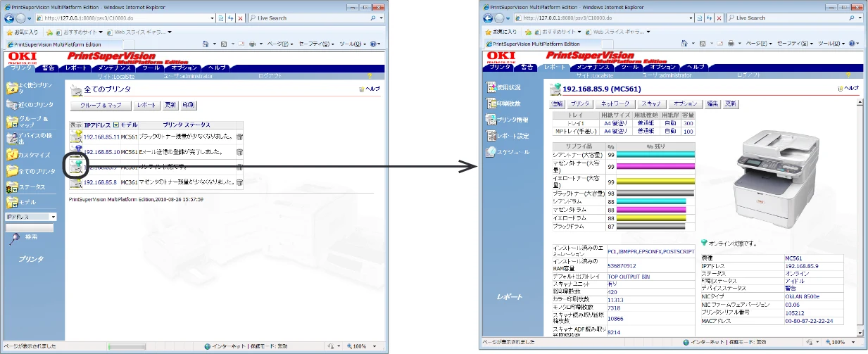This screenshot has width=868, height=354.
Task: Delete printer 192.168.85.8 with trash icon
Action: [x=239, y=182]
